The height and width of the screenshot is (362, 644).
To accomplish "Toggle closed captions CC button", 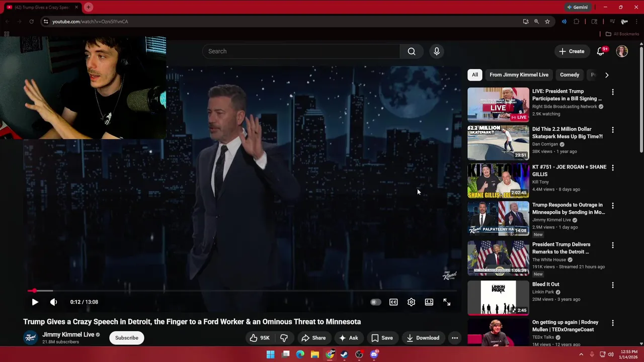I will tap(393, 302).
